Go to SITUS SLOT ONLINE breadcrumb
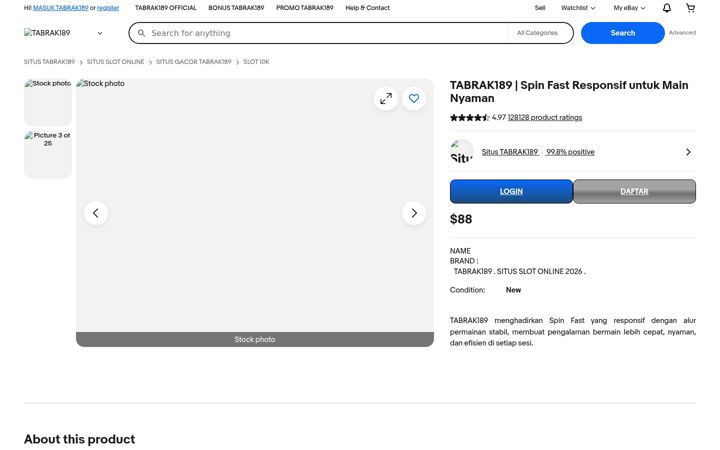 coord(115,62)
